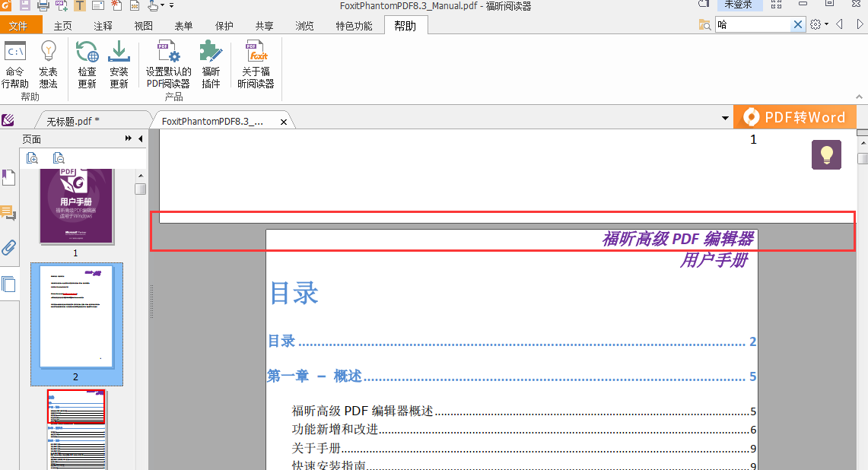Go to previous search result arrow
This screenshot has width=868, height=470.
pyautogui.click(x=840, y=24)
